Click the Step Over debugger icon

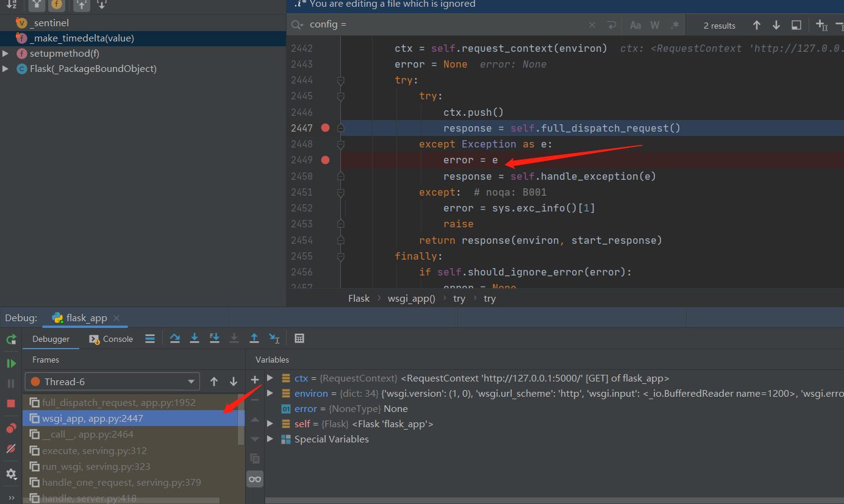tap(175, 338)
